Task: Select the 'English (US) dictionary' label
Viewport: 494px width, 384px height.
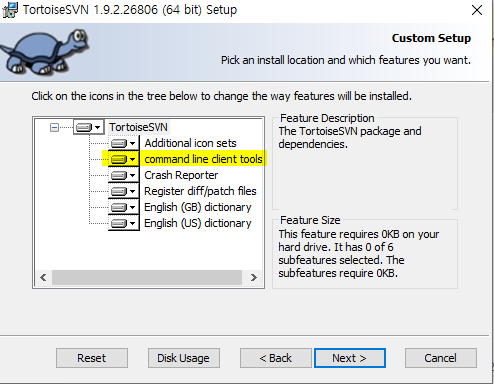Action: click(198, 223)
